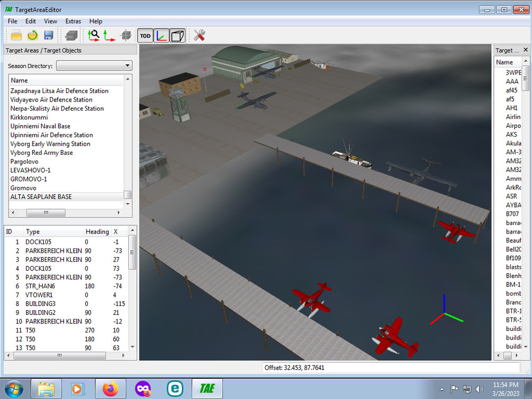Open the Windows Start menu

[14, 388]
